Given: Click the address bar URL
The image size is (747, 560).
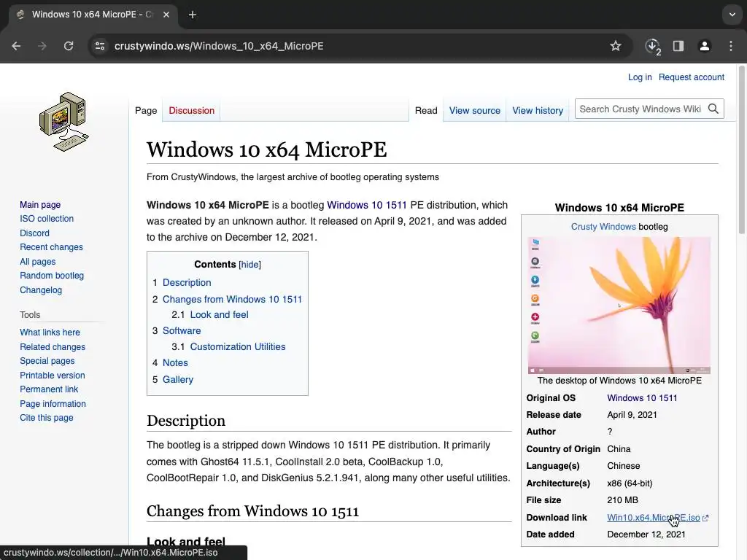Looking at the screenshot, I should click(x=219, y=46).
